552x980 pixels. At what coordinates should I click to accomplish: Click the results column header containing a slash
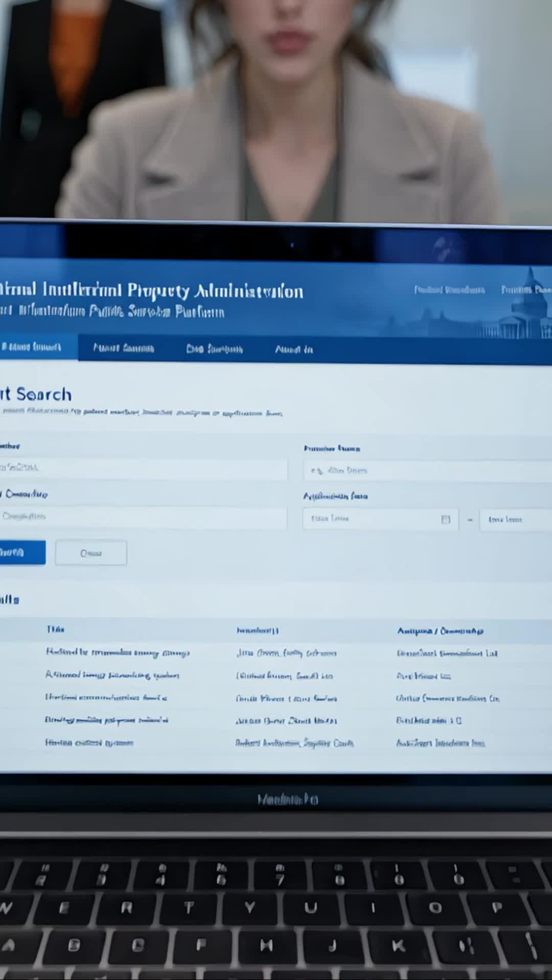point(440,631)
